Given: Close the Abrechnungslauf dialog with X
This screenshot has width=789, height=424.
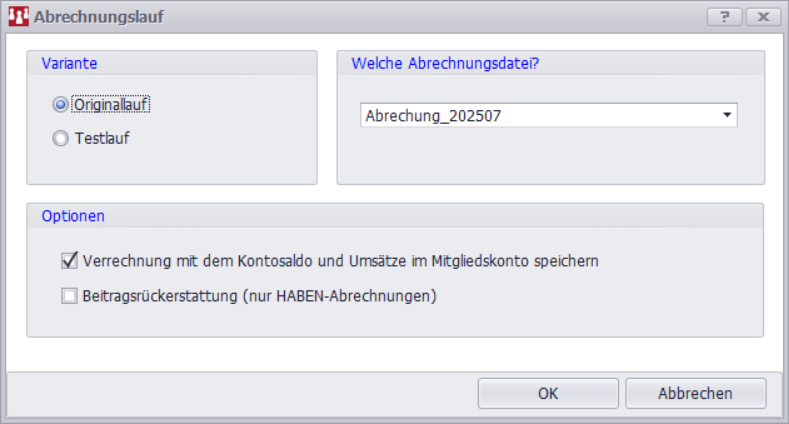Looking at the screenshot, I should 762,17.
